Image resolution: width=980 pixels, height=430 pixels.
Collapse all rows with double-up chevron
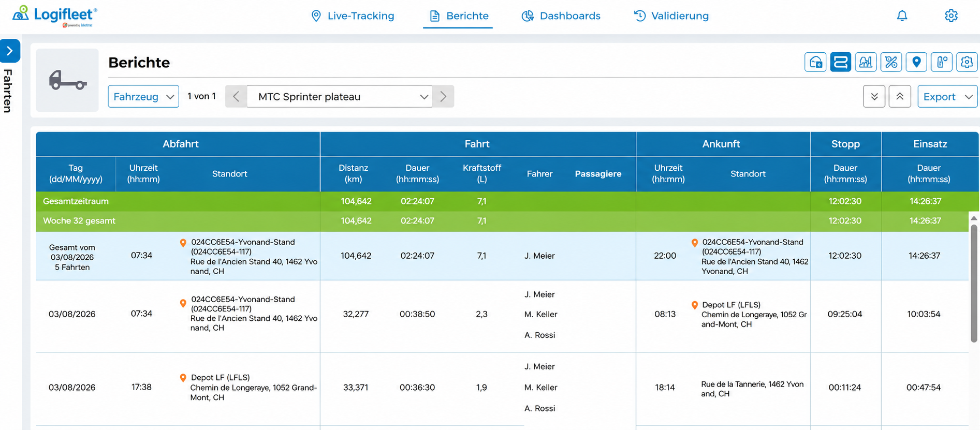click(x=900, y=96)
